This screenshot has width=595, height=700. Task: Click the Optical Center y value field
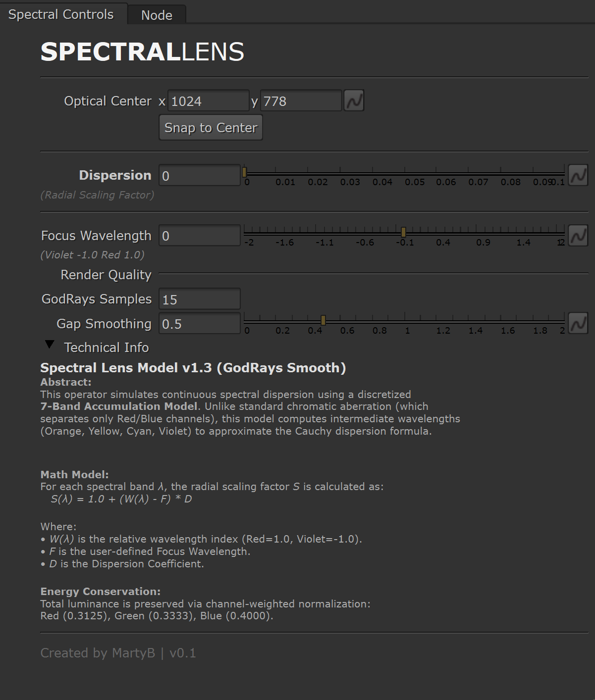[301, 101]
